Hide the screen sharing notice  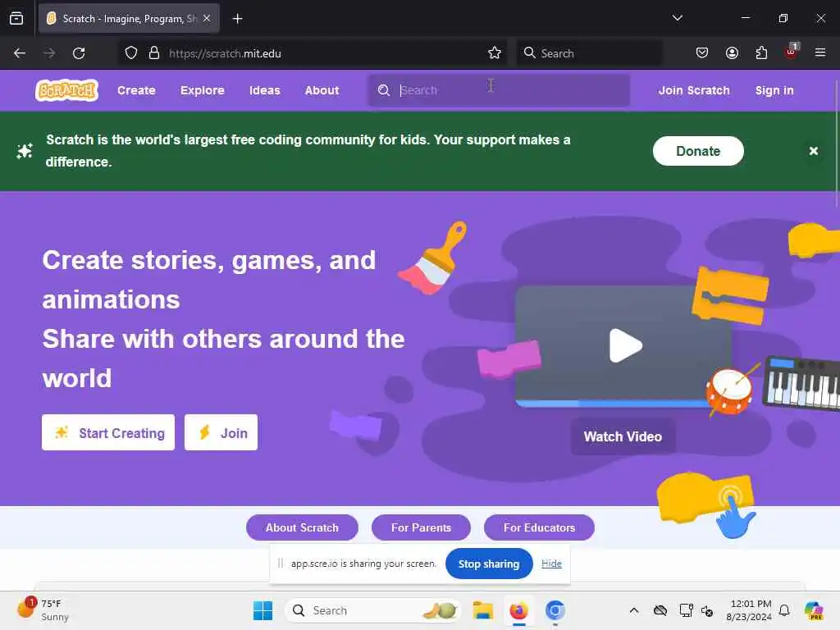pyautogui.click(x=551, y=564)
